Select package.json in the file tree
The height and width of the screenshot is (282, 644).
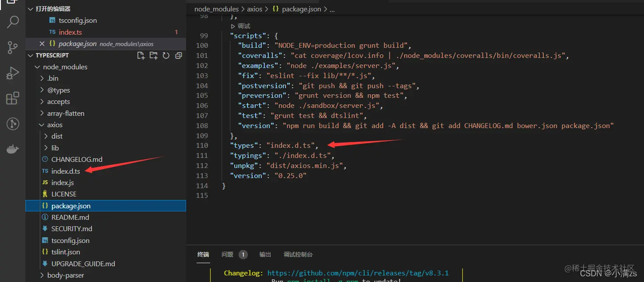[106, 206]
